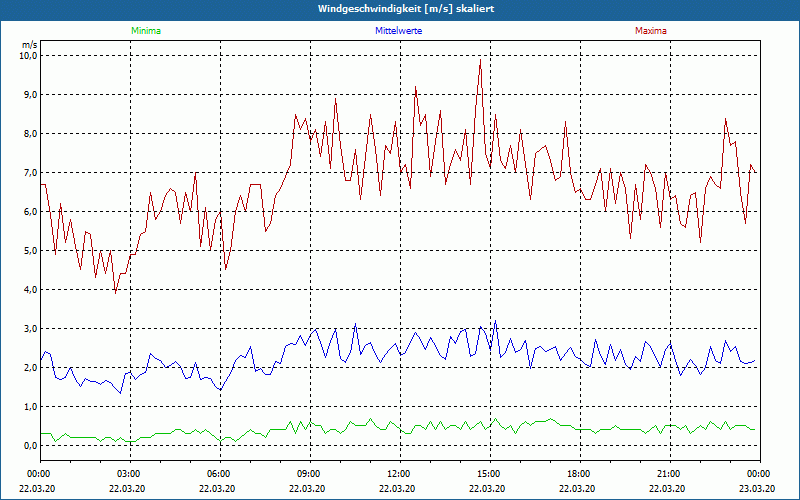Image resolution: width=800 pixels, height=500 pixels.
Task: Click the 5,0 y-axis label
Action: pos(29,251)
